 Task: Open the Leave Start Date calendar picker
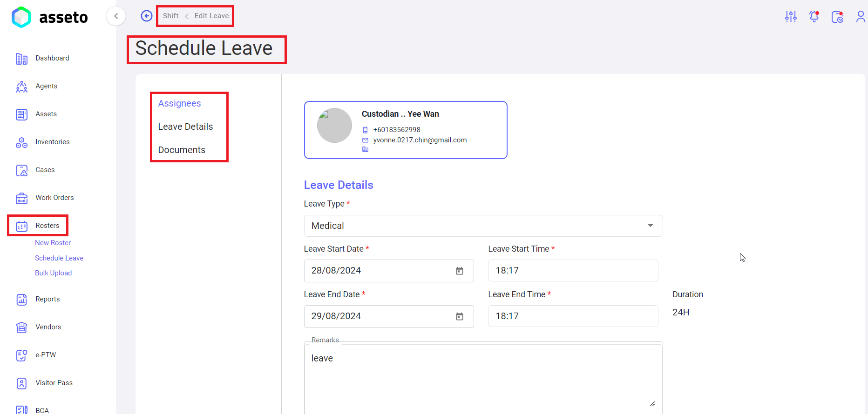[x=460, y=271]
